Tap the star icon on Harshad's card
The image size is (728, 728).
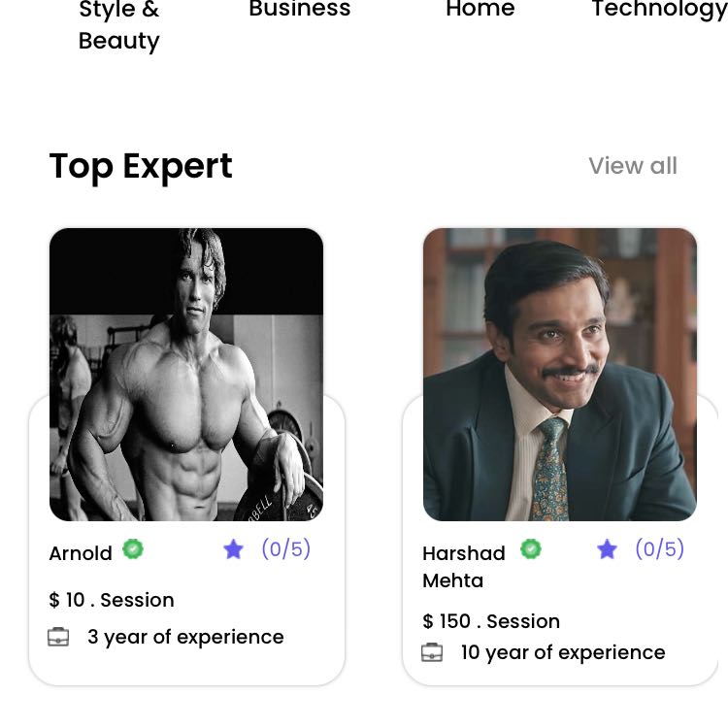tap(607, 550)
